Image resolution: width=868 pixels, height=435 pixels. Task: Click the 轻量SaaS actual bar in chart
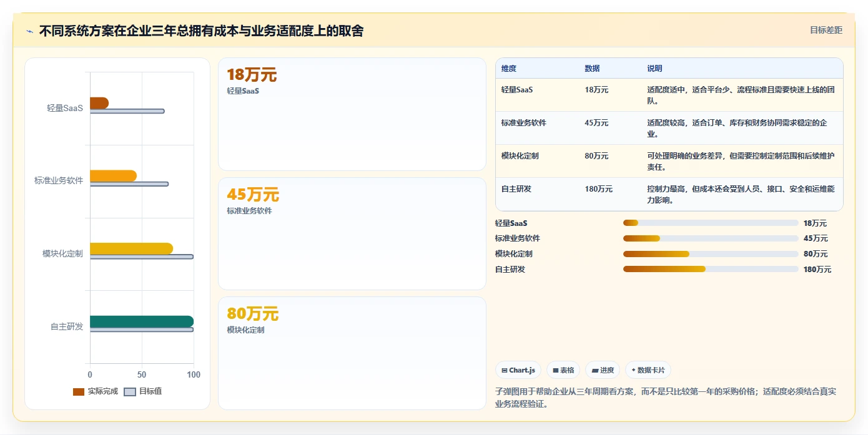click(x=99, y=103)
